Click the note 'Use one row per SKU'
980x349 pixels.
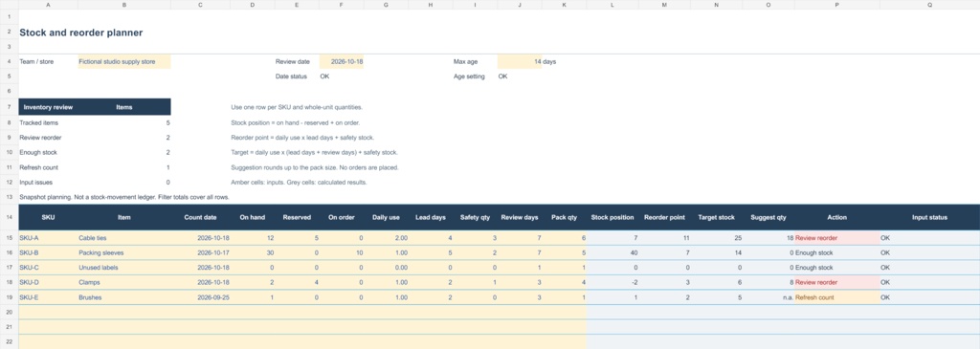tap(297, 107)
